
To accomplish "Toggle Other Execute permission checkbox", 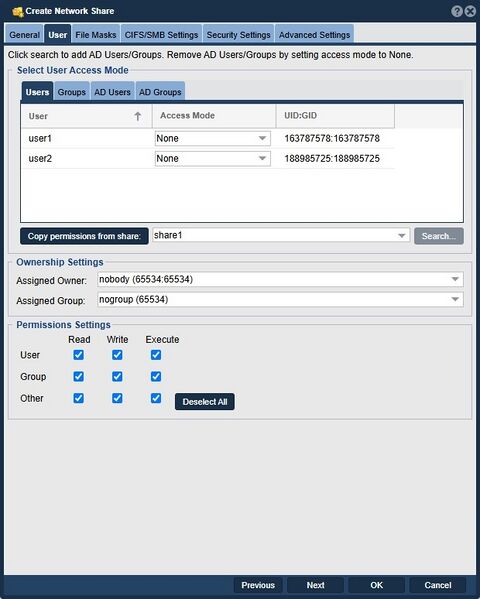I will click(x=156, y=398).
